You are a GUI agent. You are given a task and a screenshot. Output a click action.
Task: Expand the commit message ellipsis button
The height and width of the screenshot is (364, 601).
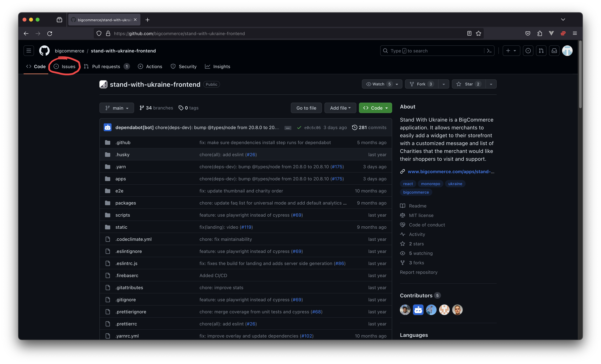coord(288,128)
